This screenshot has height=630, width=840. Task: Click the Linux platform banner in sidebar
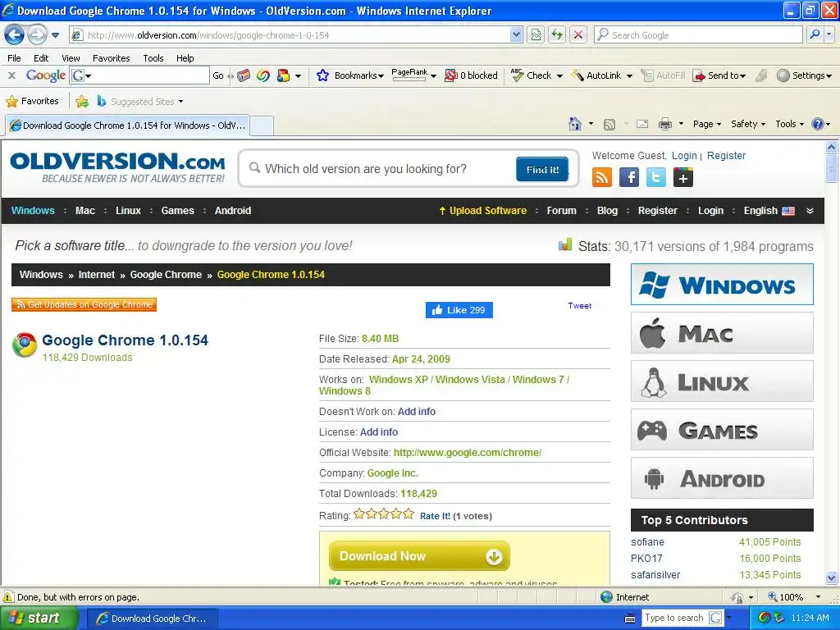[722, 381]
